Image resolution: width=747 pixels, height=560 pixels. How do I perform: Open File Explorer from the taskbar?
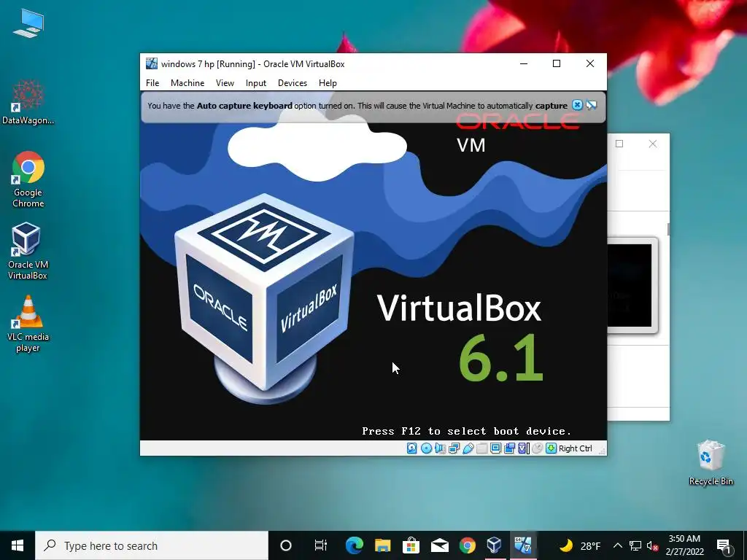382,545
